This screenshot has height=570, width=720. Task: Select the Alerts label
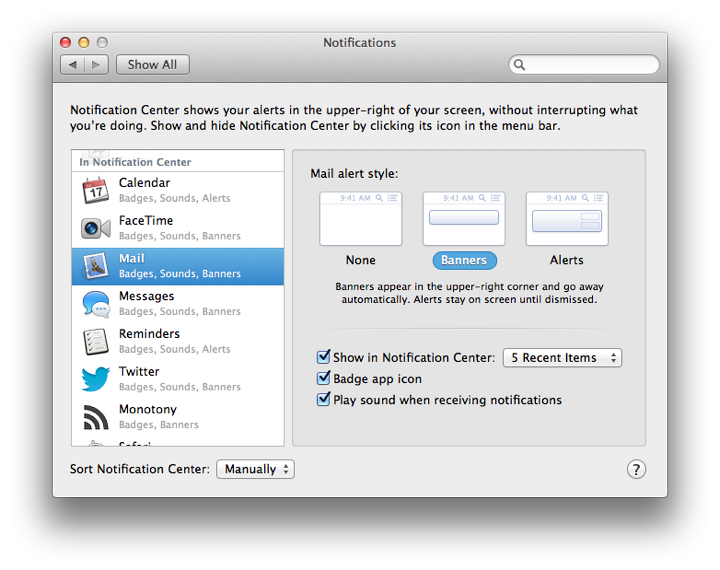(x=567, y=260)
